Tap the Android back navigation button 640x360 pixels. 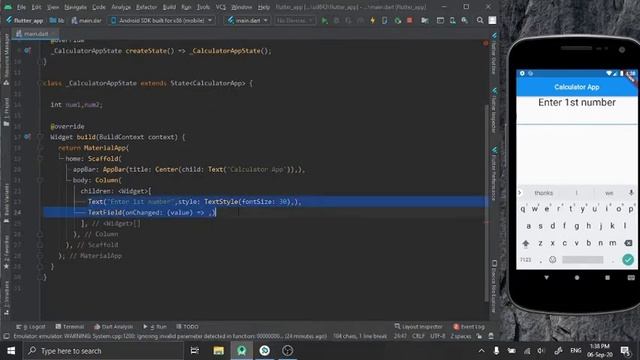tap(546, 278)
